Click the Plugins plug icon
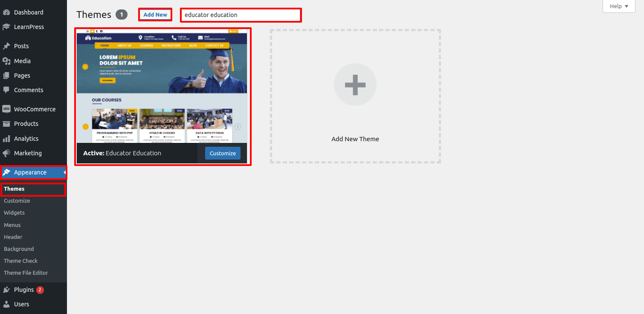Image resolution: width=644 pixels, height=314 pixels. (6, 290)
